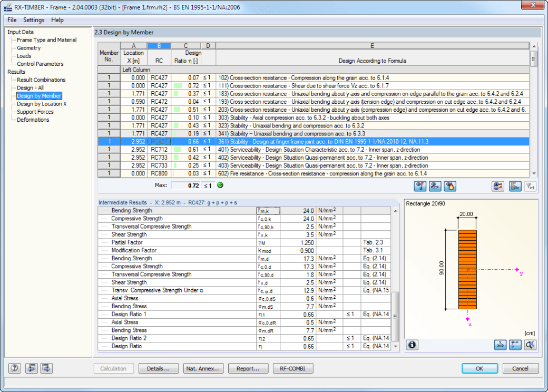Click the RF-COMBI button
This screenshot has width=548, height=392.
[292, 368]
